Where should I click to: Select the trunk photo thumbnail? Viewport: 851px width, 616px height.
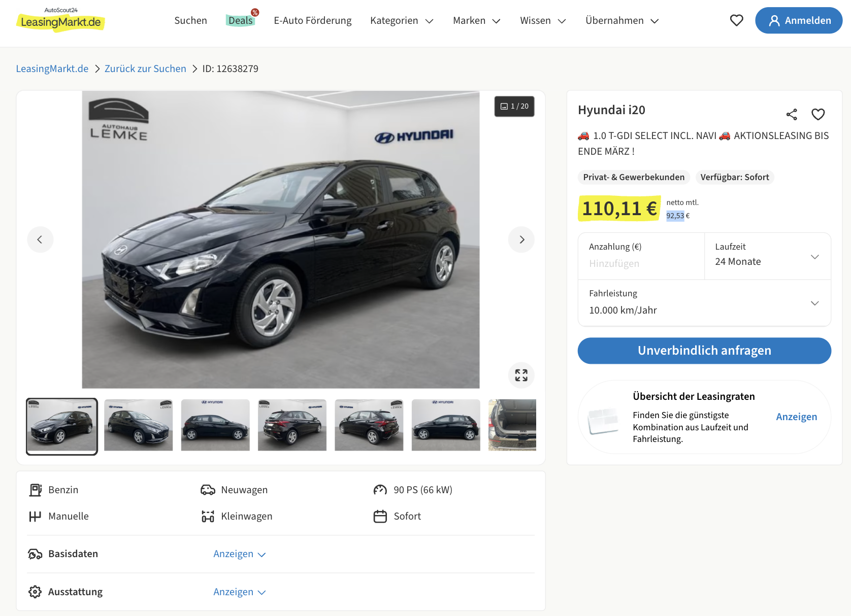512,425
